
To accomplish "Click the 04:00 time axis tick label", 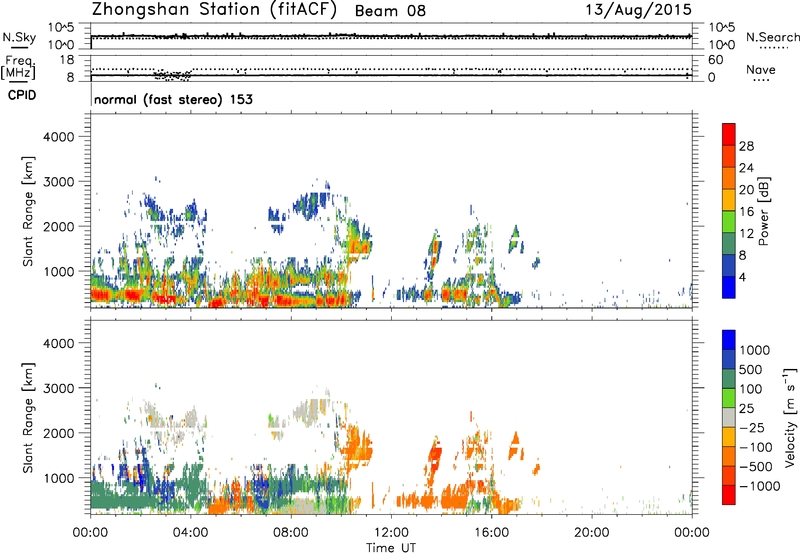I will point(191,533).
